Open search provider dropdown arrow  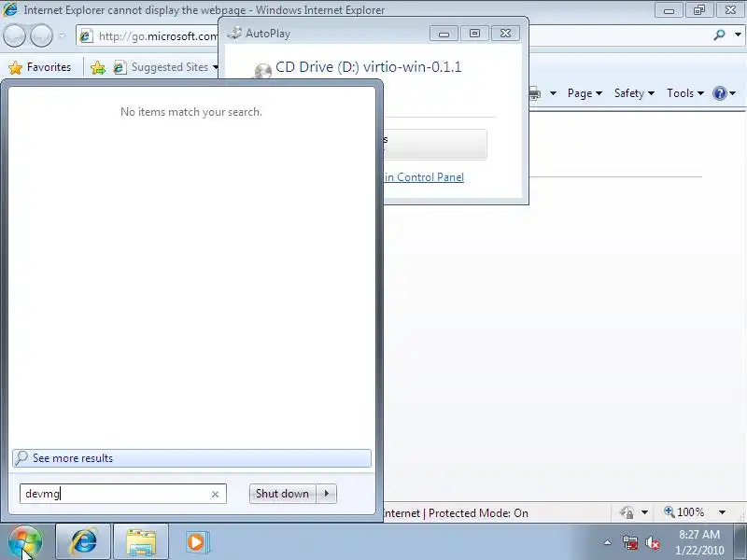click(738, 35)
